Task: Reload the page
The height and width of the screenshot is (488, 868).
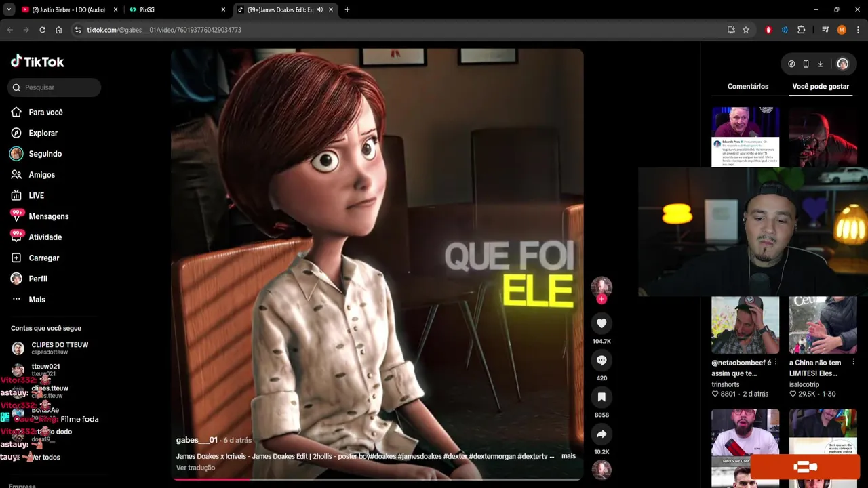Action: [x=42, y=30]
